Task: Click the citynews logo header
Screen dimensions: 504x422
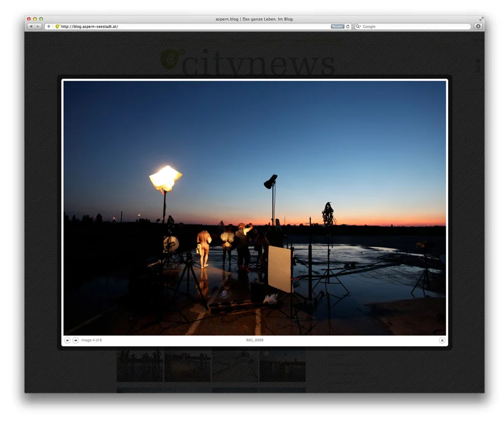Action: 248,61
